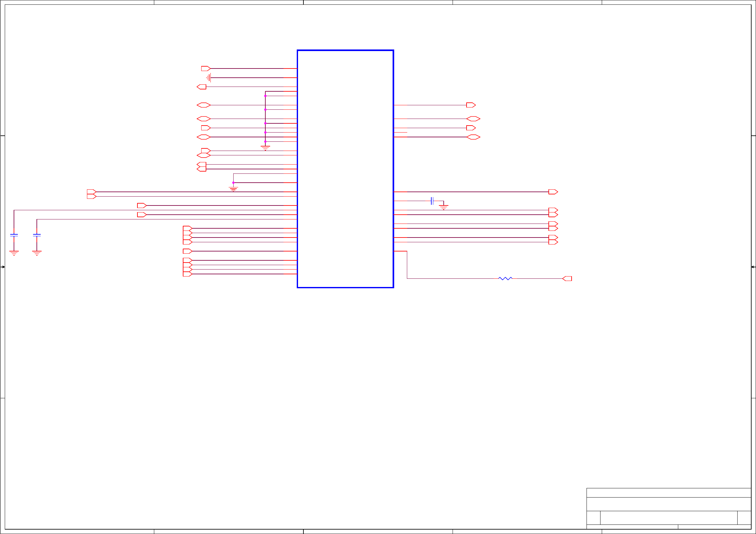Viewport: 756px width, 534px height.
Task: Select the short unconnected pin stub right of IC
Action: click(x=401, y=132)
